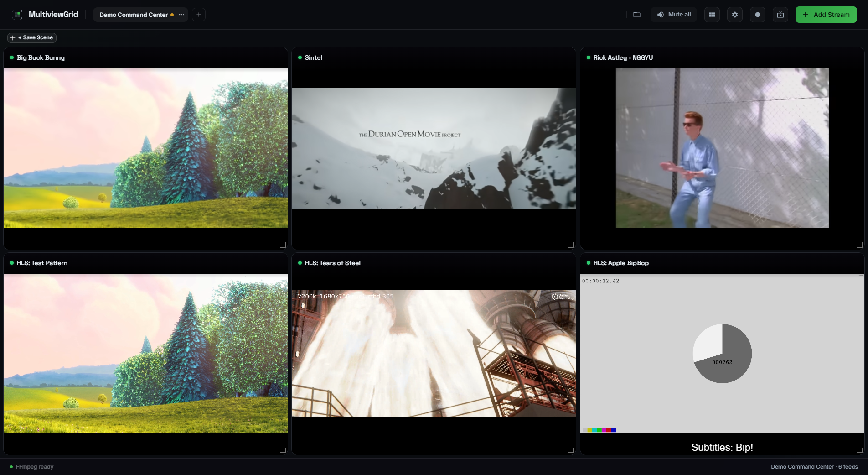This screenshot has width=868, height=475.
Task: Click the 2200k 1680x750 overlay text
Action: pos(346,296)
